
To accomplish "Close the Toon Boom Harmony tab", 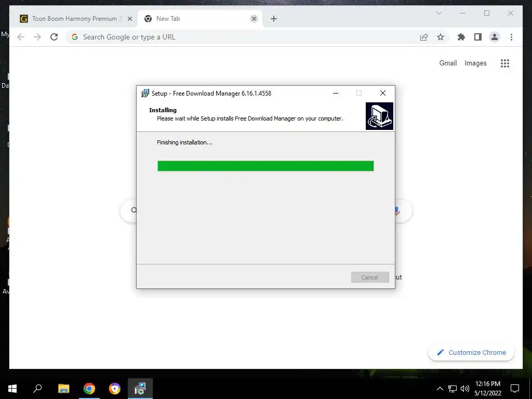I will pyautogui.click(x=129, y=19).
